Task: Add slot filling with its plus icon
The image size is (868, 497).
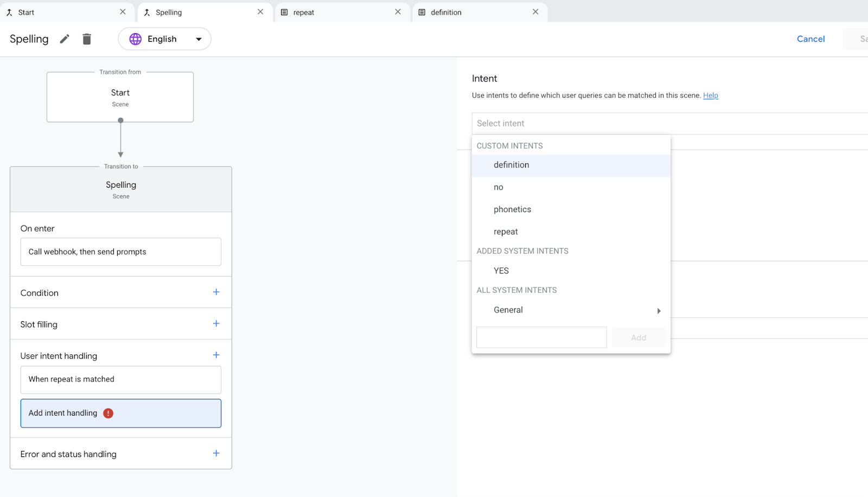Action: click(x=216, y=324)
